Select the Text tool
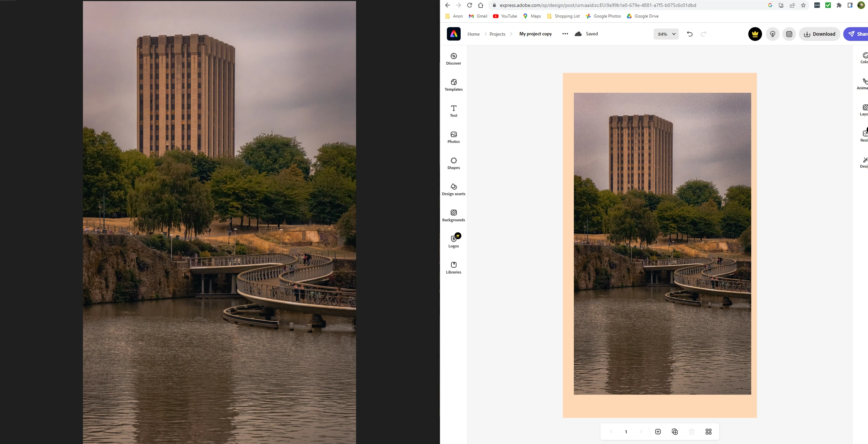 tap(453, 111)
